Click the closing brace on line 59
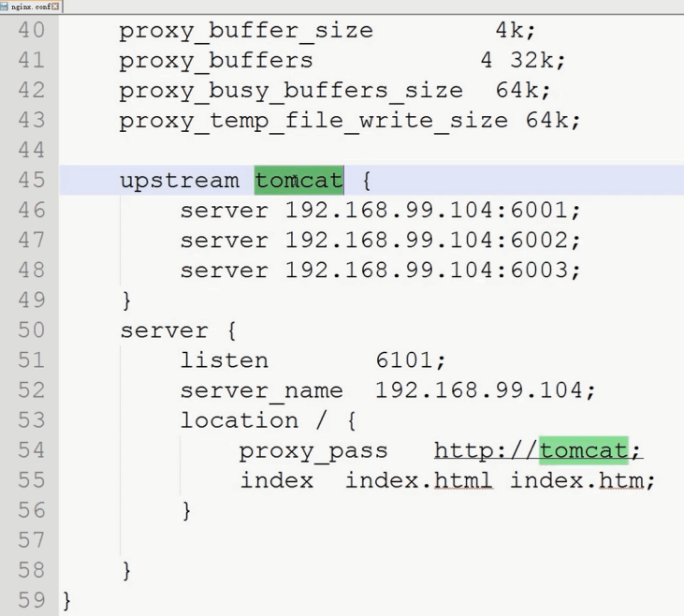The width and height of the screenshot is (684, 616). click(66, 601)
